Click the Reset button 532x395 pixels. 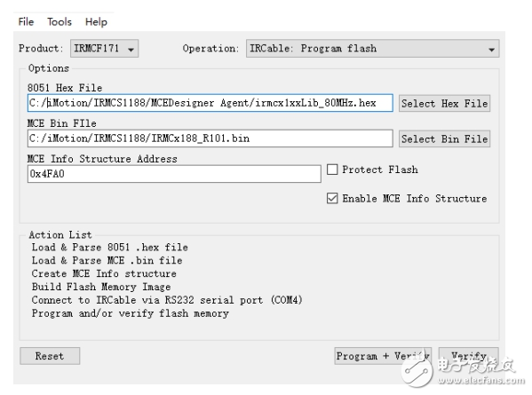50,356
